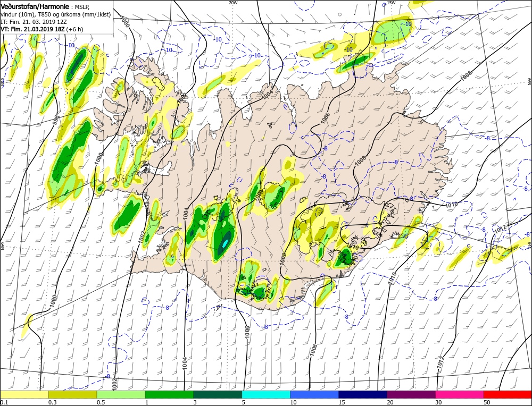
Task: Click the "20W" longitude label
Action: (233, 3)
